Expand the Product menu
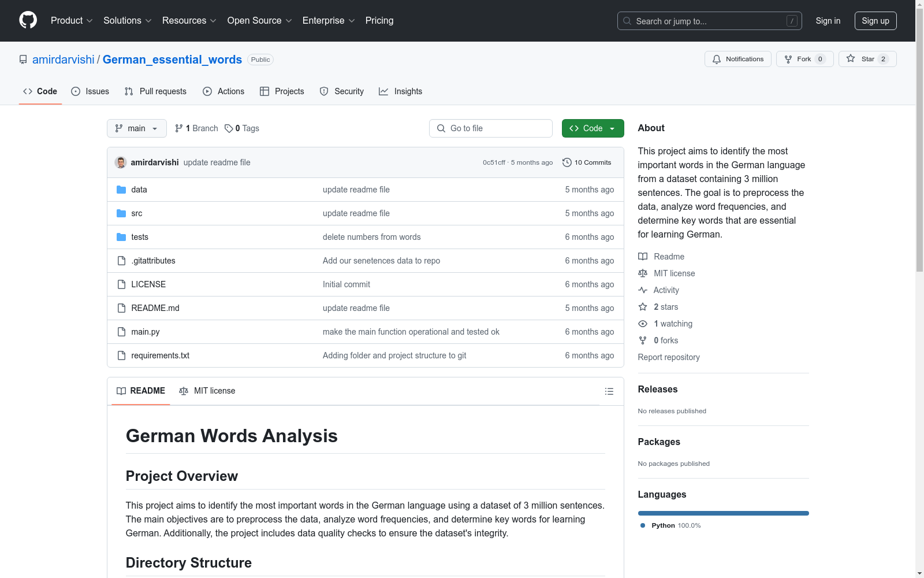The height and width of the screenshot is (578, 924). [x=72, y=20]
